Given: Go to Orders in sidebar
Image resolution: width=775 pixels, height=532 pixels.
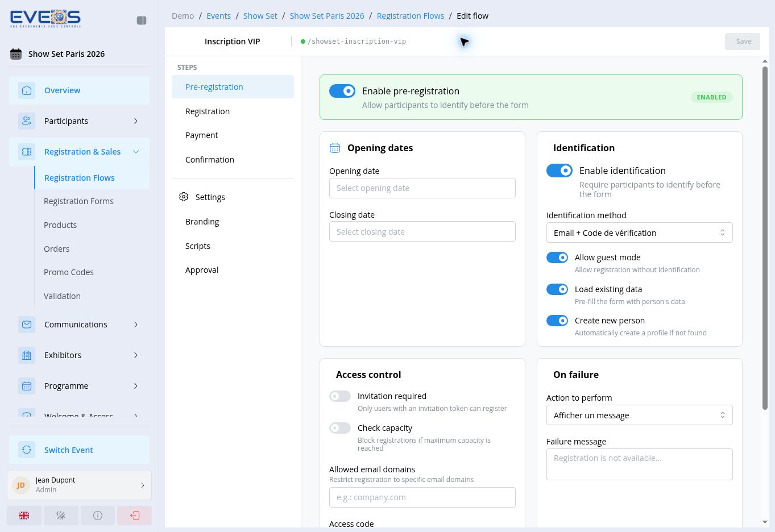Looking at the screenshot, I should [92, 249].
